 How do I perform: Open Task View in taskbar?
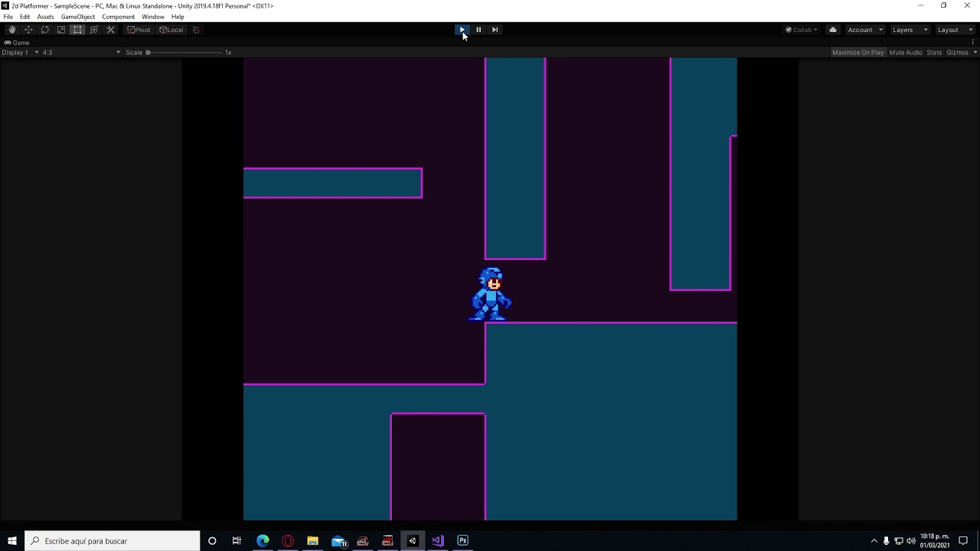(x=237, y=541)
